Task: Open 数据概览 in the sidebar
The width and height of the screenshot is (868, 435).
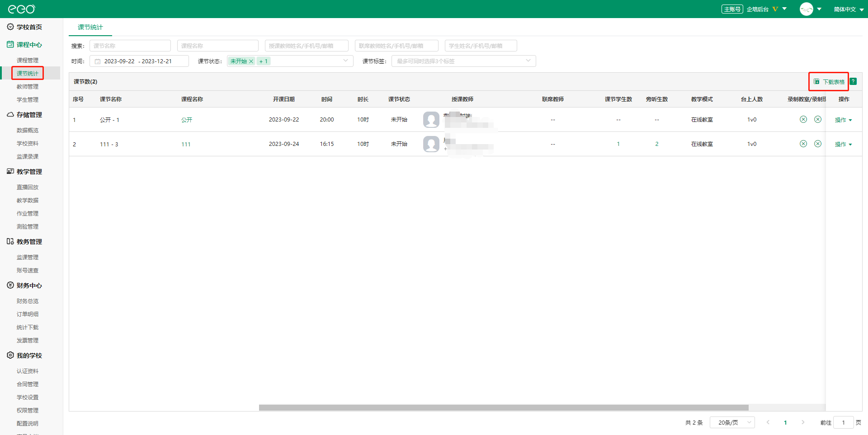Action: (28, 130)
